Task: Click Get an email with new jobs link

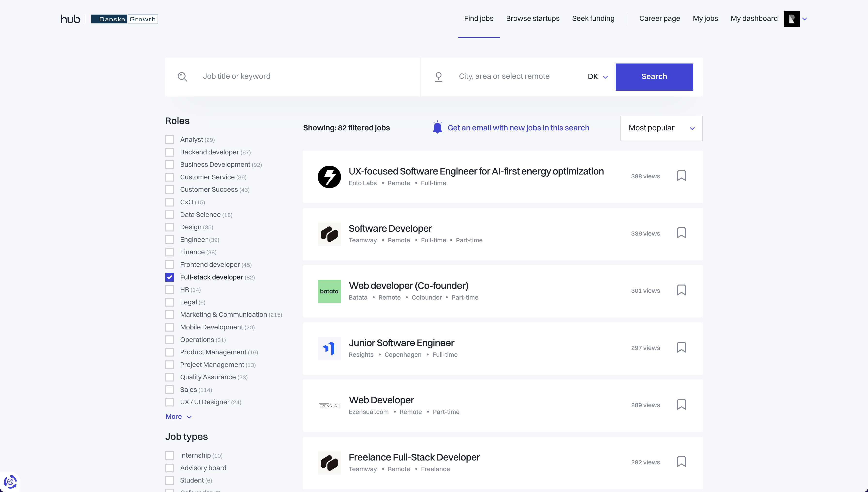Action: 518,128
